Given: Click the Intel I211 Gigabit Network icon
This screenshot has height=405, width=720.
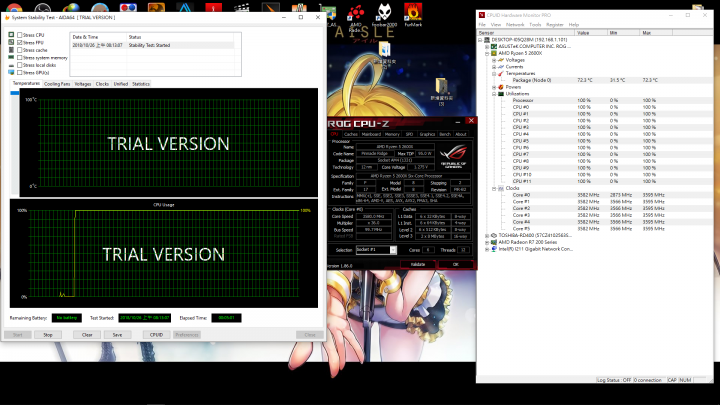Looking at the screenshot, I should click(x=494, y=249).
